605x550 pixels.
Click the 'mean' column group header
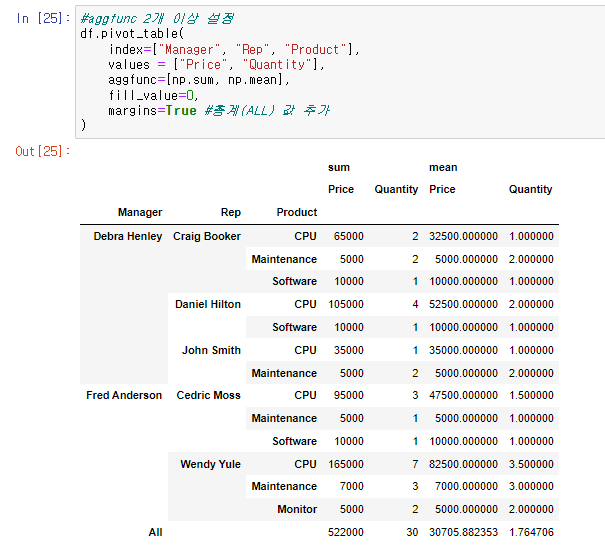[x=443, y=168]
